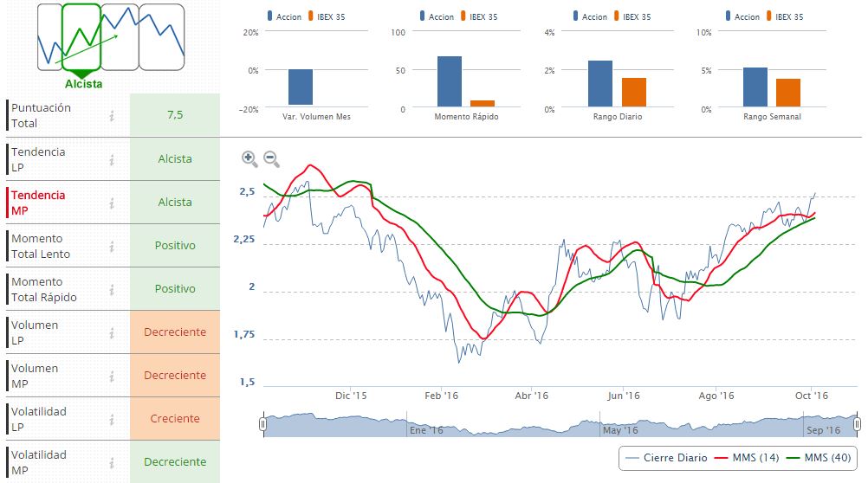Open info icon beside Puntuación Total
Image resolution: width=868 pixels, height=483 pixels.
coord(112,116)
